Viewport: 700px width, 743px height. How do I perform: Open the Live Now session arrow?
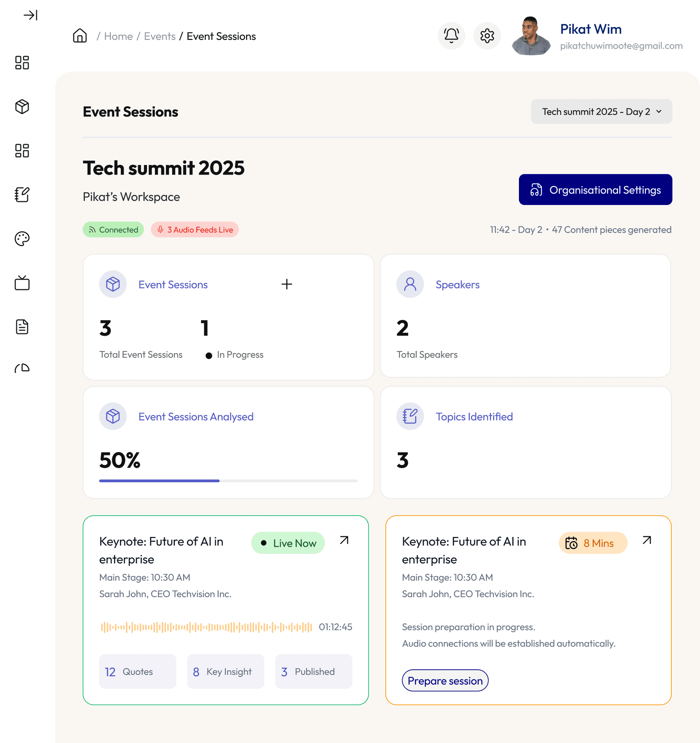pyautogui.click(x=344, y=540)
